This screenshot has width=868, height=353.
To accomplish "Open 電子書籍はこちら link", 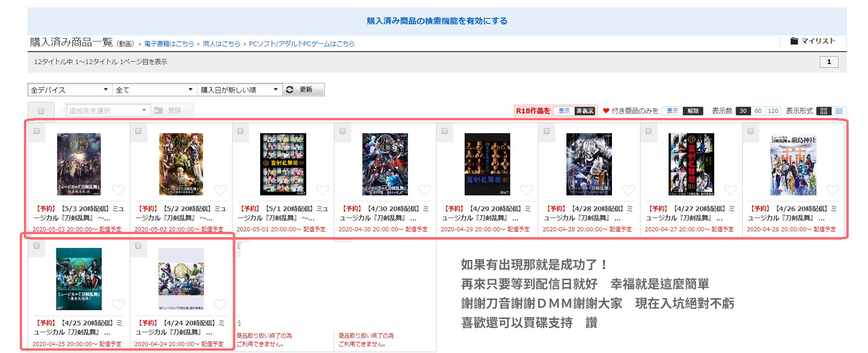I will 169,44.
